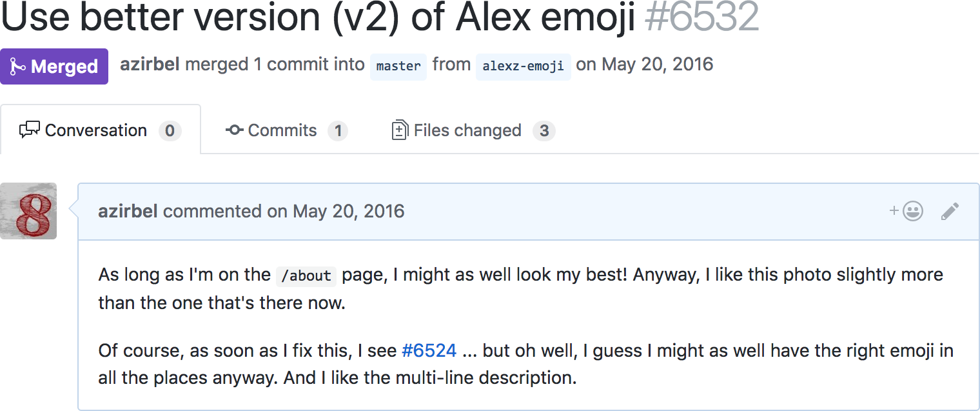The width and height of the screenshot is (980, 411).
Task: Click the pencil edit comment icon
Action: 950,212
